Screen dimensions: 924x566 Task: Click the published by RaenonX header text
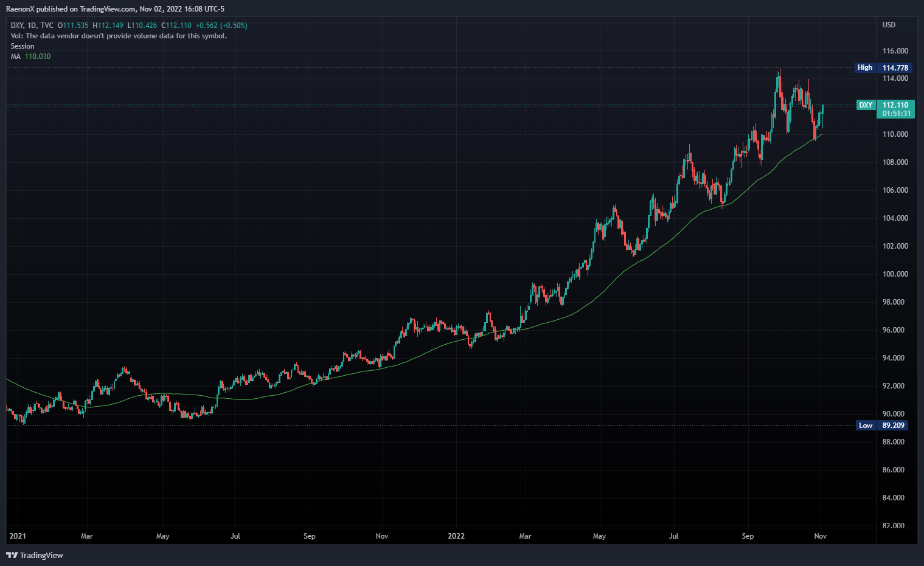115,9
